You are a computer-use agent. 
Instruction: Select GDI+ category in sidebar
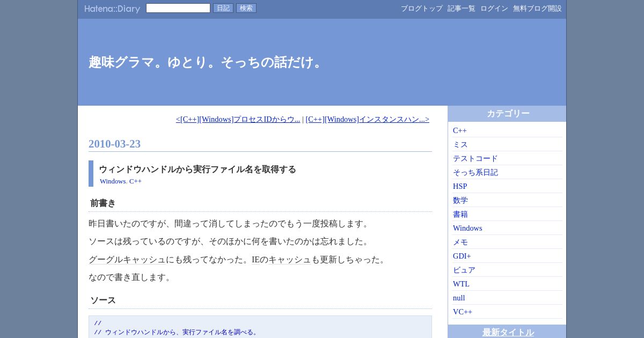[462, 256]
